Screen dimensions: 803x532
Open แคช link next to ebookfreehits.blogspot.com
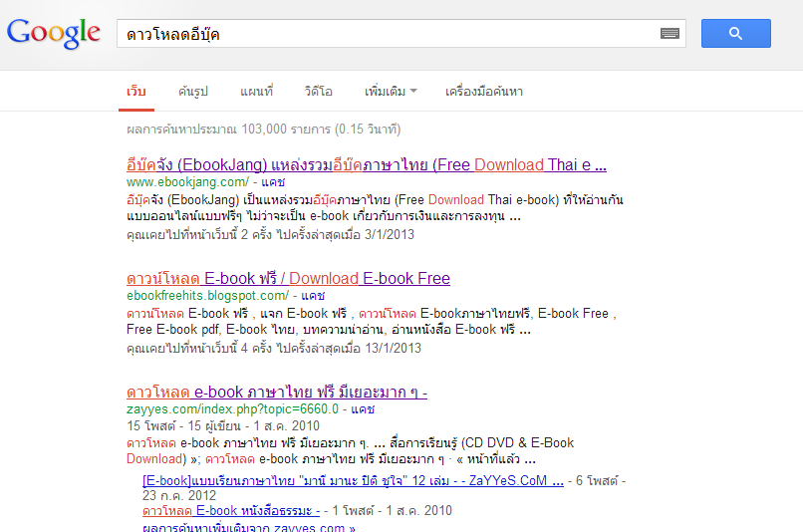pyautogui.click(x=313, y=296)
